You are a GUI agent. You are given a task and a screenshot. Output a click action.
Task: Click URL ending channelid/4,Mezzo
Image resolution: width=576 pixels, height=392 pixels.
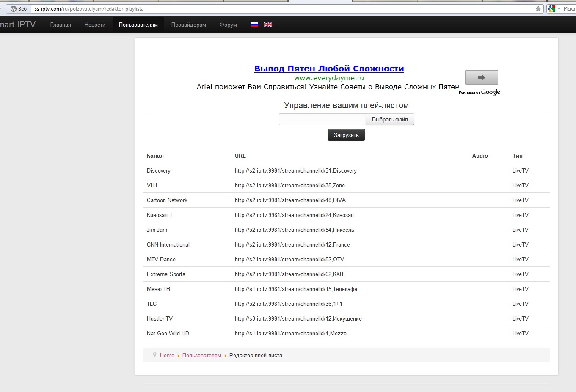(291, 333)
